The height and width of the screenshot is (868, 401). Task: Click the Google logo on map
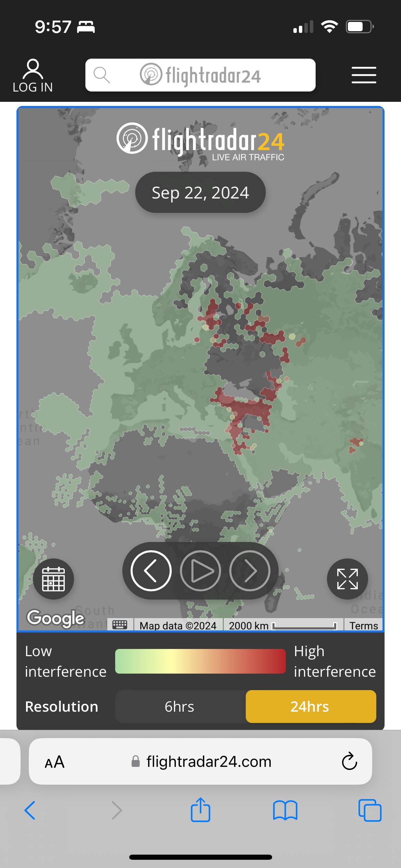[56, 618]
